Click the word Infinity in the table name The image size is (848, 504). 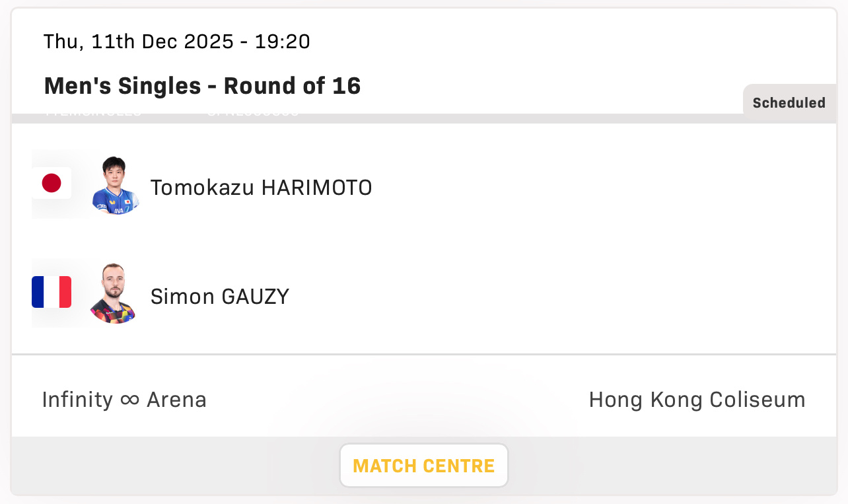click(x=77, y=400)
